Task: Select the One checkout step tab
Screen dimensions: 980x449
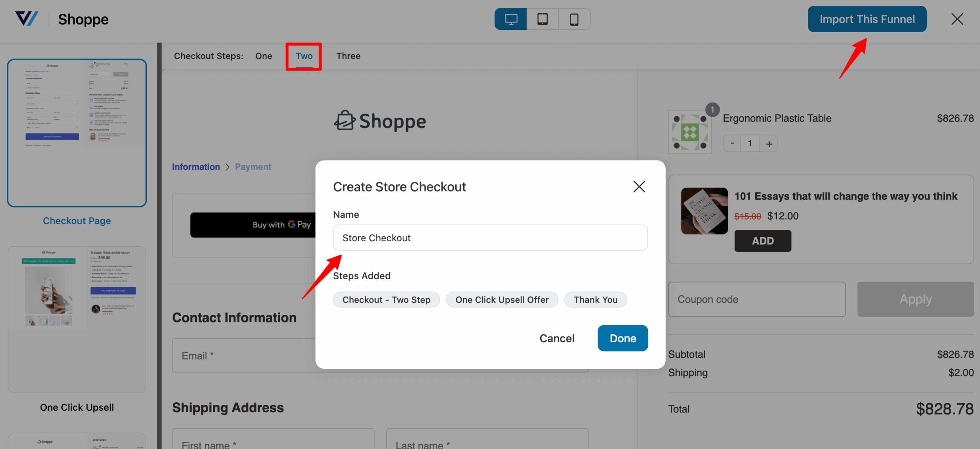Action: tap(263, 56)
